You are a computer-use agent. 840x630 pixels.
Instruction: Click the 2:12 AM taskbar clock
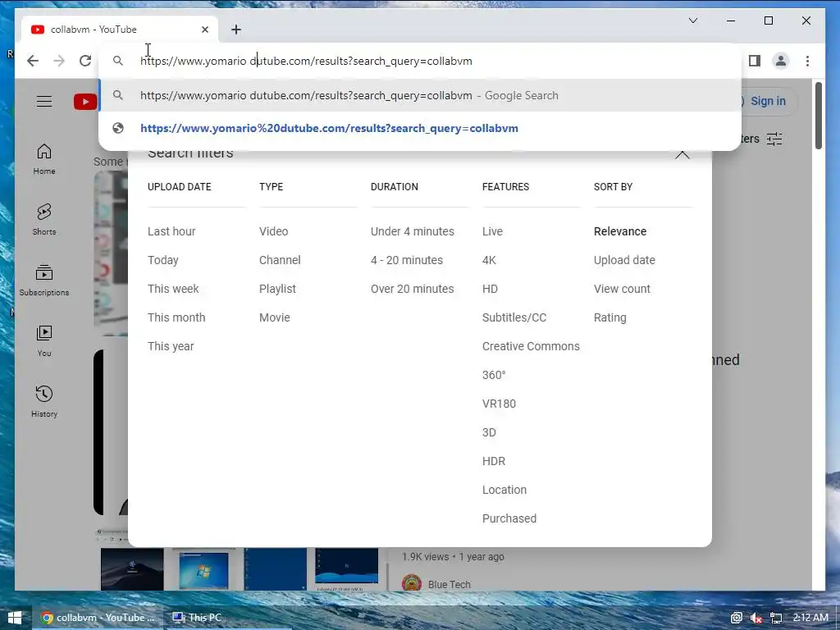pyautogui.click(x=810, y=618)
